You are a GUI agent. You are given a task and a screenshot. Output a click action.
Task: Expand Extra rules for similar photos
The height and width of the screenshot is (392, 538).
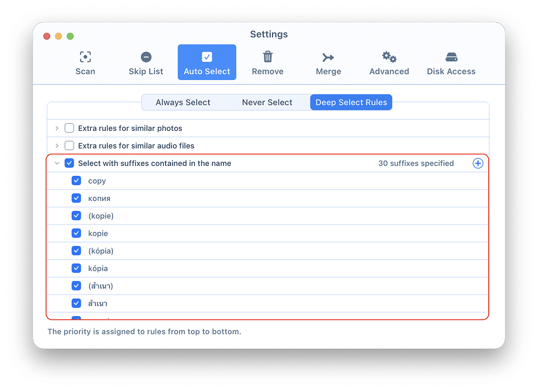(57, 129)
